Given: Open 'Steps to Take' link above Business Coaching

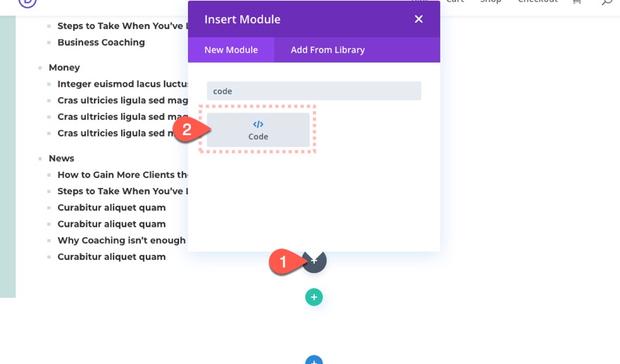Looking at the screenshot, I should [123, 25].
